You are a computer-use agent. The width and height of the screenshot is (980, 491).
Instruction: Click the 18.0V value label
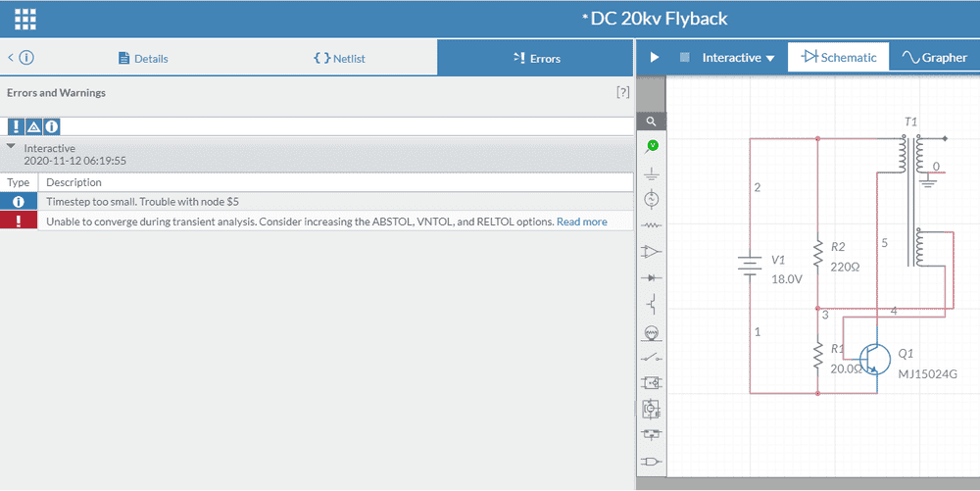pos(786,279)
